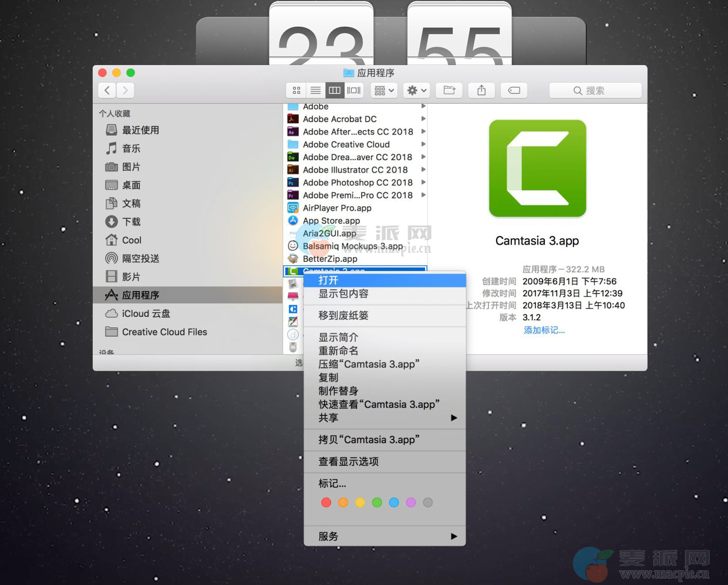The width and height of the screenshot is (728, 585).
Task: Click the 添加标记... link in preview pane
Action: pyautogui.click(x=544, y=330)
